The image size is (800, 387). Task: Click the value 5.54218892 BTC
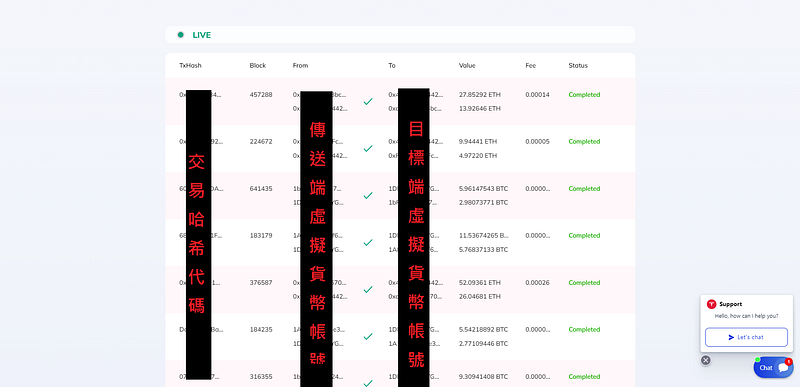point(483,329)
